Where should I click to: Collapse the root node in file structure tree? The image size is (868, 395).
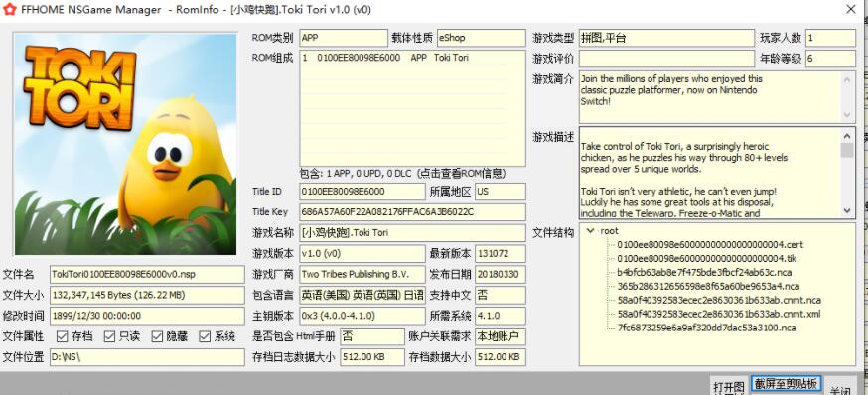591,230
